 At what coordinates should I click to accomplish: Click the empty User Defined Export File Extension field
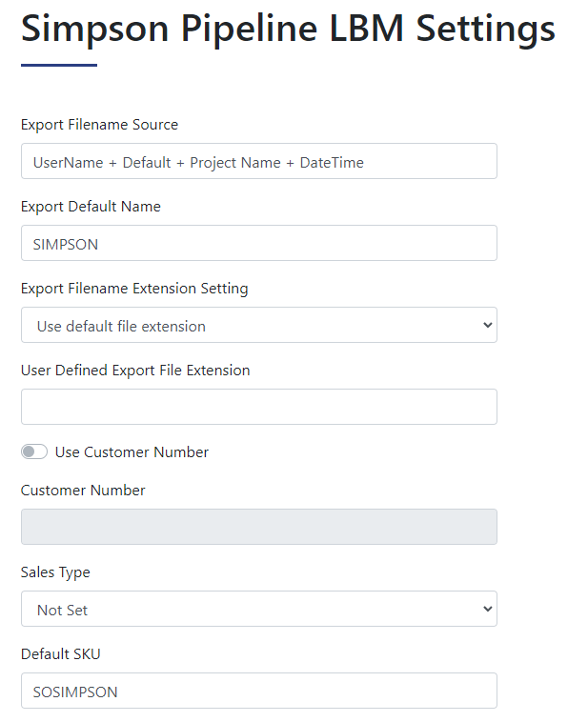259,407
